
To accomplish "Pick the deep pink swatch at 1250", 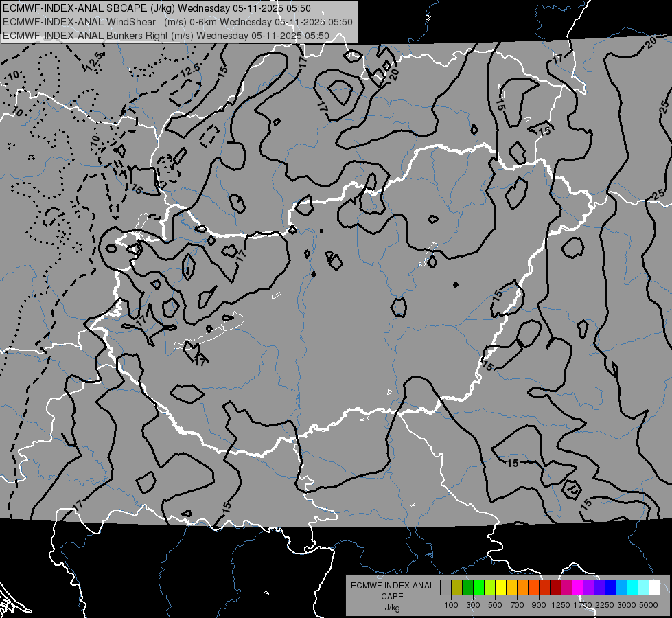I will pyautogui.click(x=566, y=588).
